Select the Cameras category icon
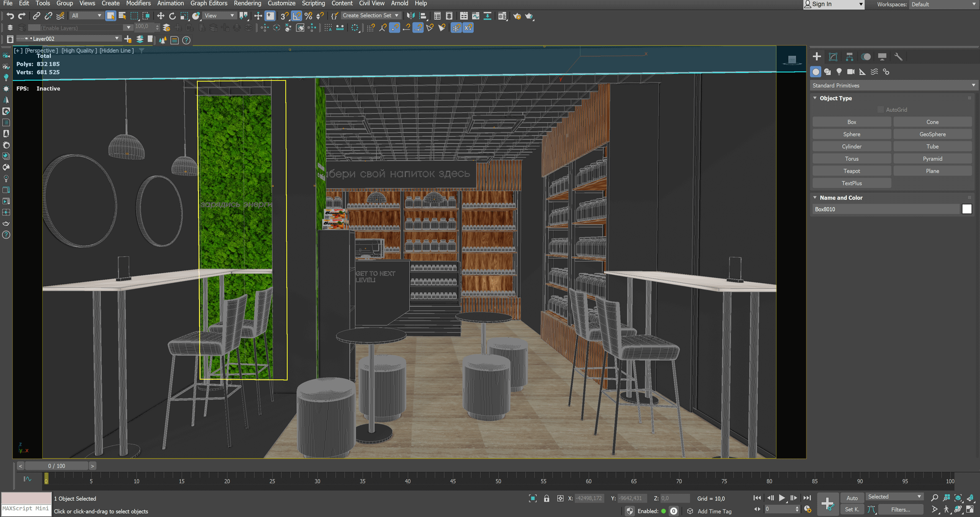Screen dimensions: 980x517 (850, 72)
